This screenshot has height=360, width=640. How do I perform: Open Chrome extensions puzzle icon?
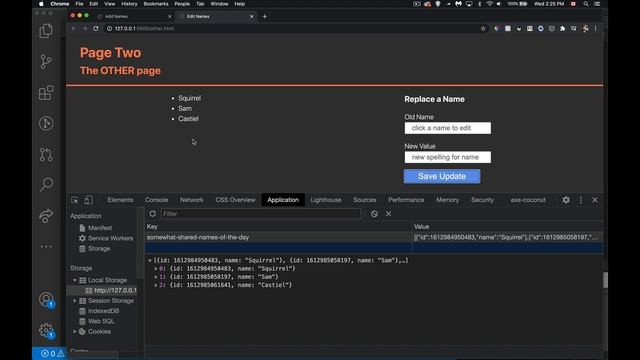[562, 29]
